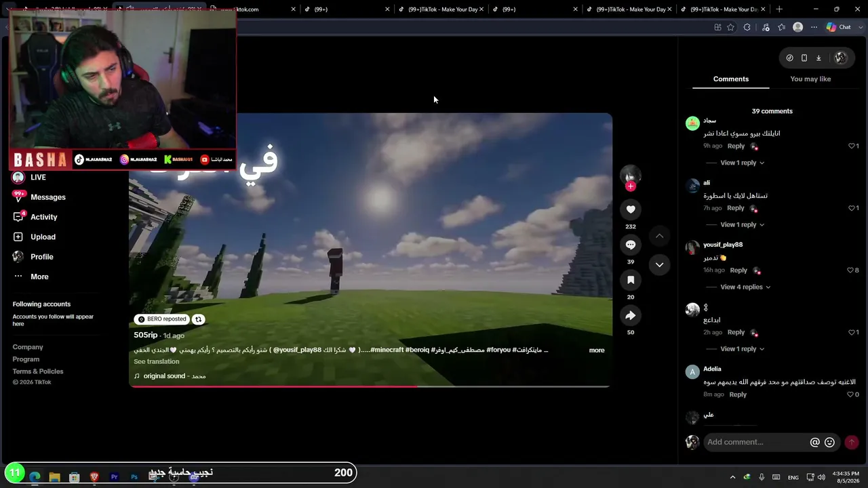Insert a mention with the @ icon
Image resolution: width=868 pixels, height=488 pixels.
pos(815,442)
